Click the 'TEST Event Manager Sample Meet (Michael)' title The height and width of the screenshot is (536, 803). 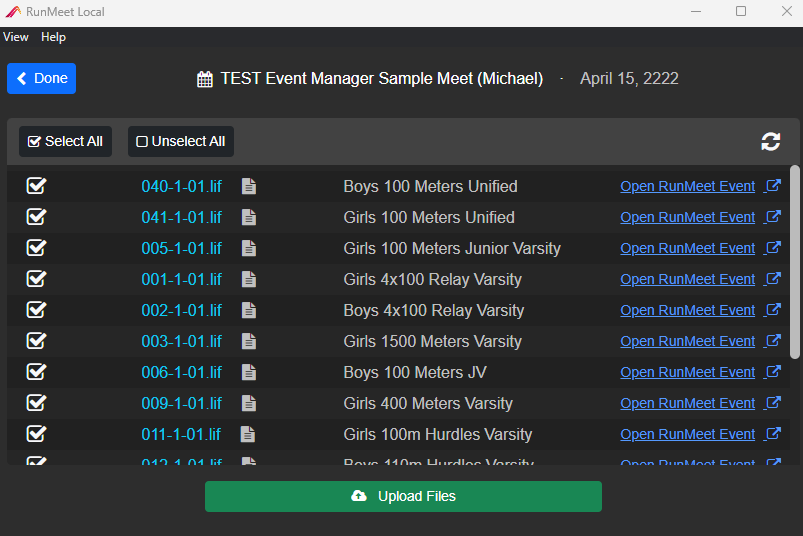click(382, 78)
